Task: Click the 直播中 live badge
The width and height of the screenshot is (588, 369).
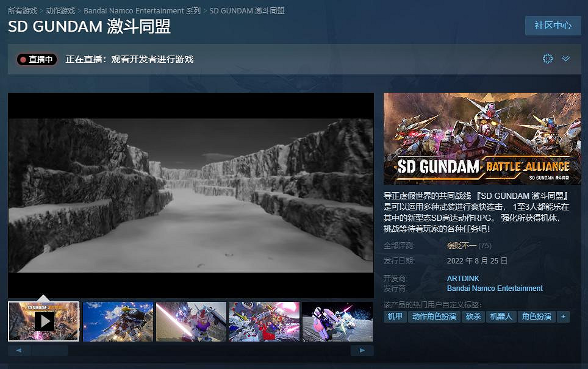Action: point(35,59)
